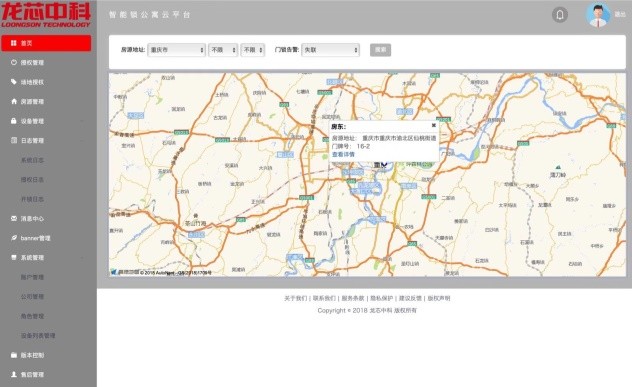Open the 重庆市 city dropdown

tap(177, 50)
